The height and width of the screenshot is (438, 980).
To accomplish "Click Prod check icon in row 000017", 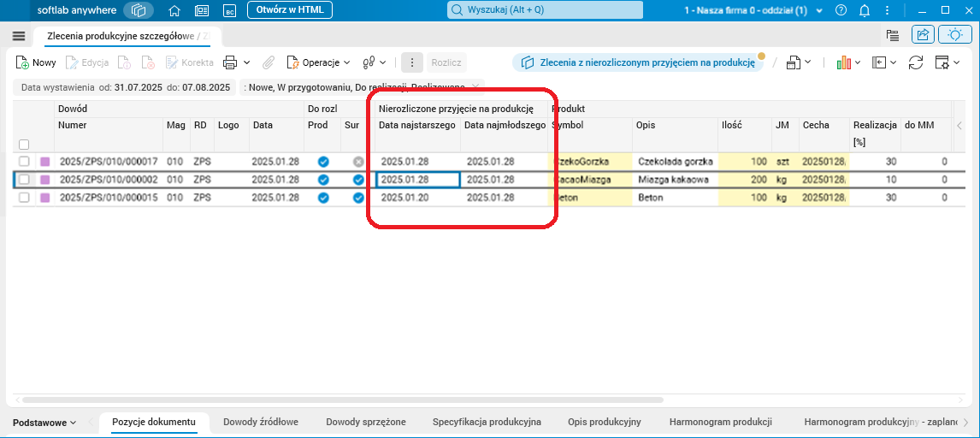I will click(323, 162).
